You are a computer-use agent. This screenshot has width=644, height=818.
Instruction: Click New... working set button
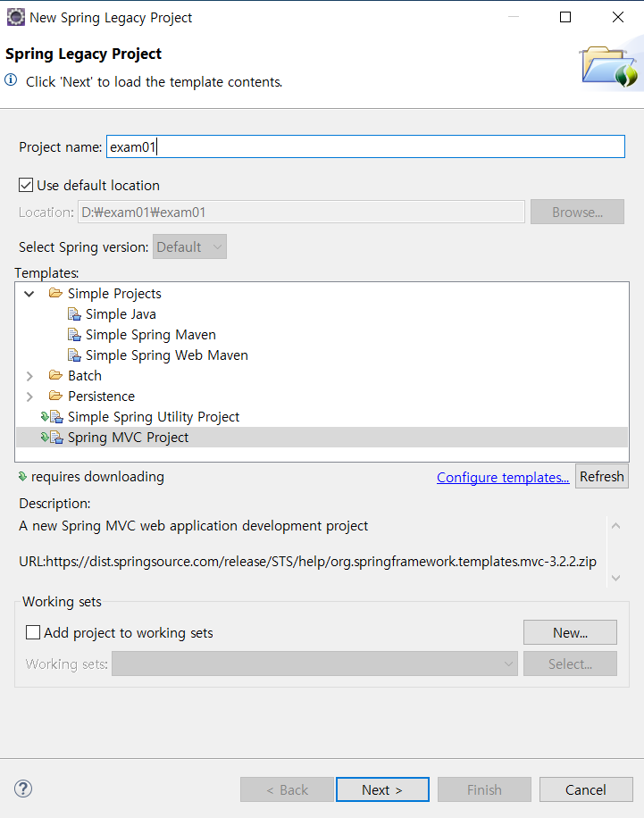570,632
